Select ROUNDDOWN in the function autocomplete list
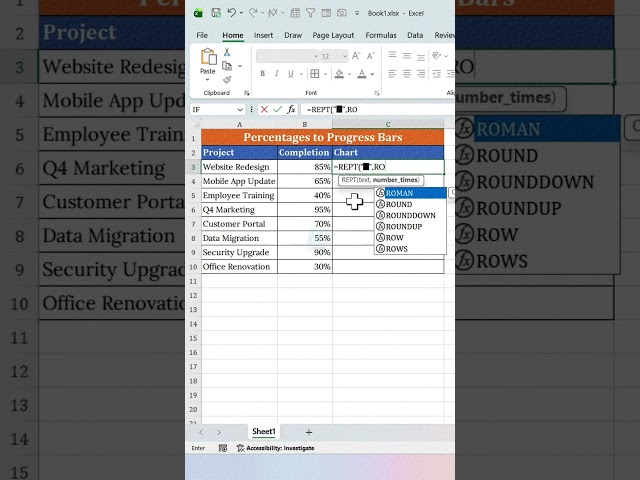Screen dimensions: 640x480 pyautogui.click(x=410, y=215)
